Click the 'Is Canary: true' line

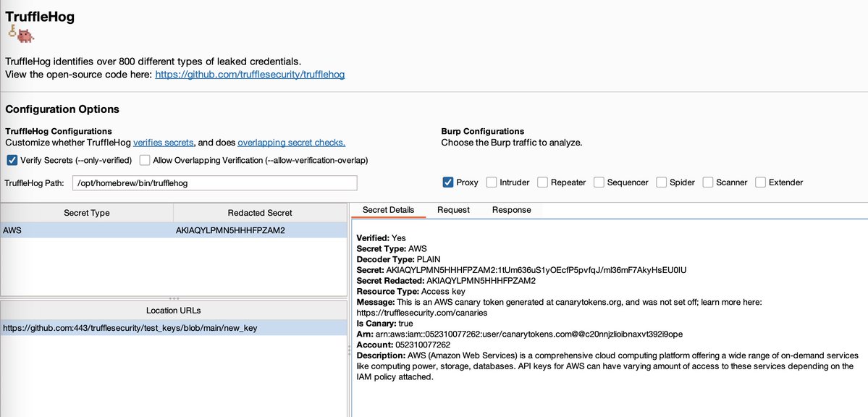click(384, 324)
